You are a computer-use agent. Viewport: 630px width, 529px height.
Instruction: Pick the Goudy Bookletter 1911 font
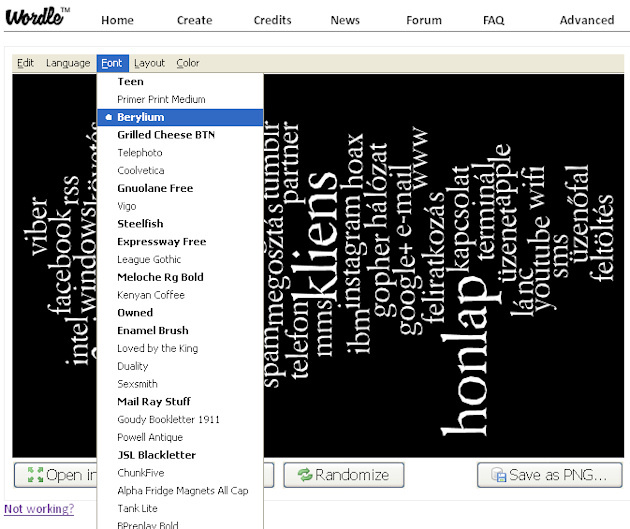180,419
